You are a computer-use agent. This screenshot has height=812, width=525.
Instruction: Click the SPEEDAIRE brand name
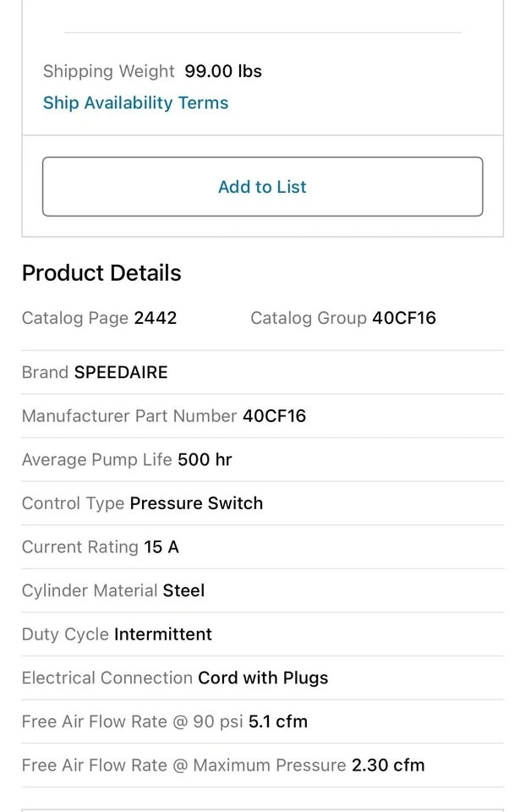tap(121, 372)
